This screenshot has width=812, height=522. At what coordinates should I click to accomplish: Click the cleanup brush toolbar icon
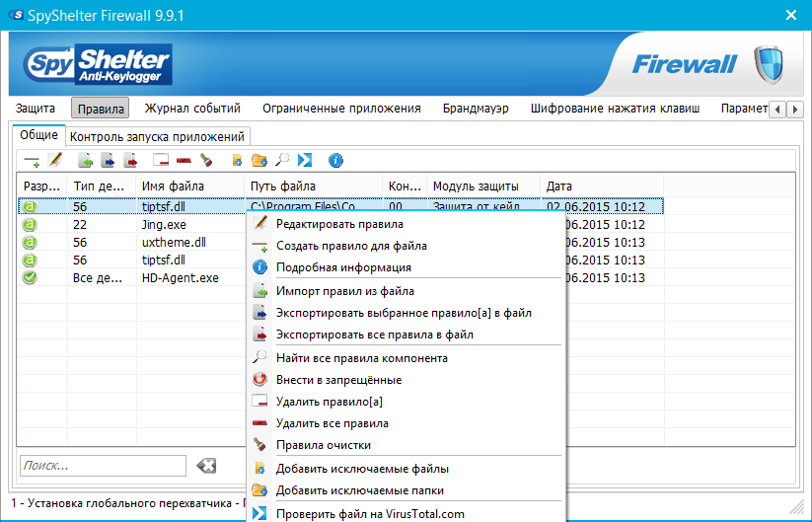[206, 160]
